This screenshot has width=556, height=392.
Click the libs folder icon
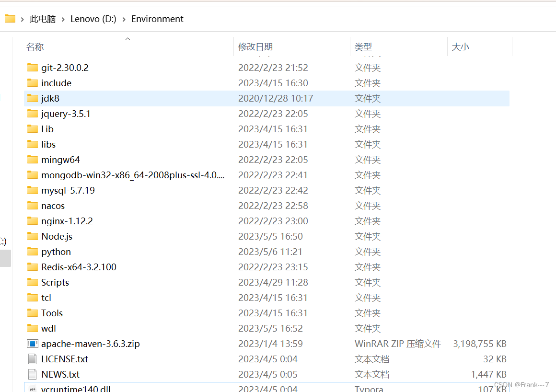32,144
